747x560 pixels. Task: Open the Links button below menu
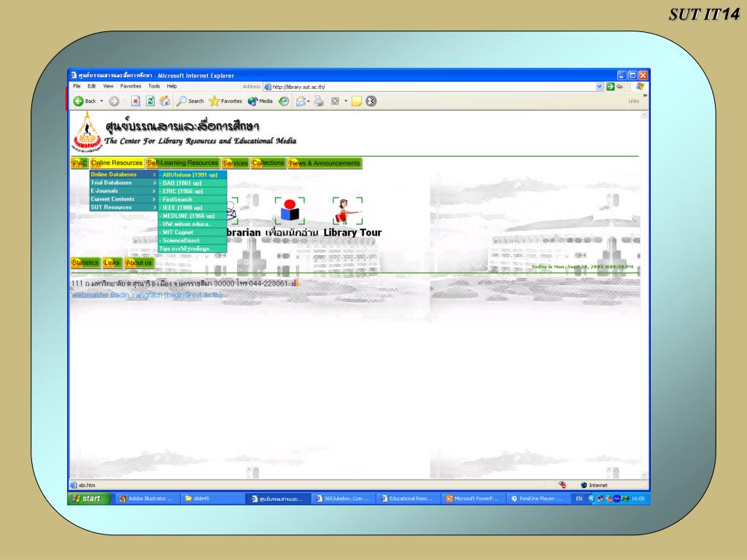(x=112, y=262)
